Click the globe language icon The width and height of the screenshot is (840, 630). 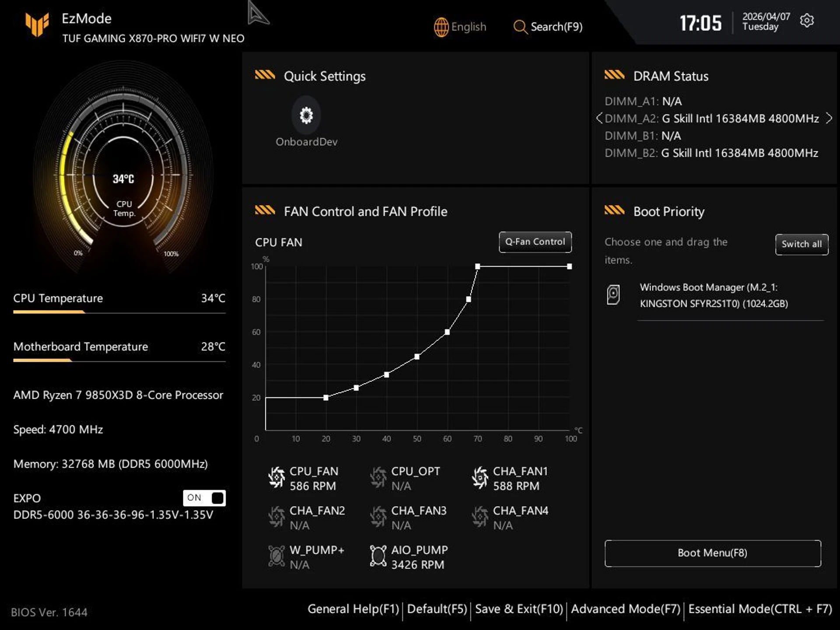(x=441, y=27)
